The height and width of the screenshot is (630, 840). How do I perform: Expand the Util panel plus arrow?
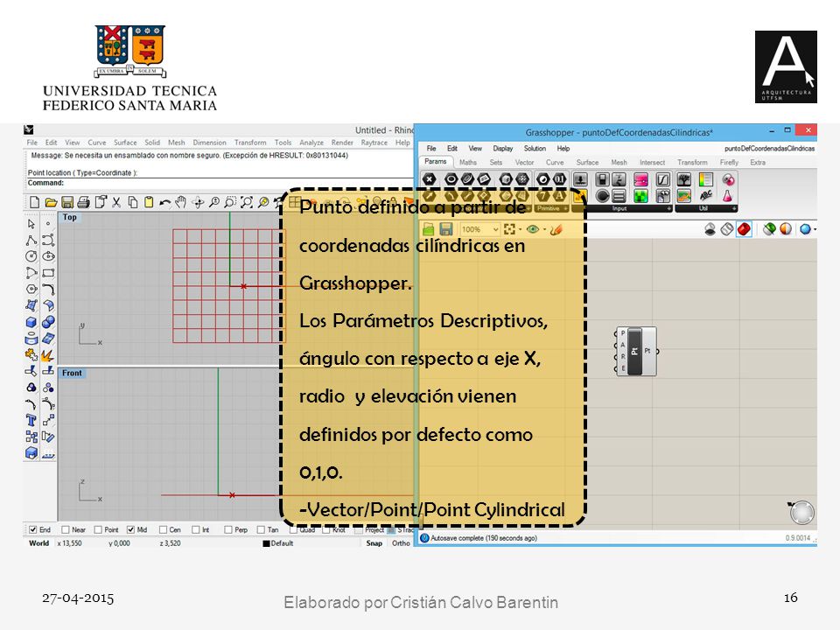click(734, 208)
